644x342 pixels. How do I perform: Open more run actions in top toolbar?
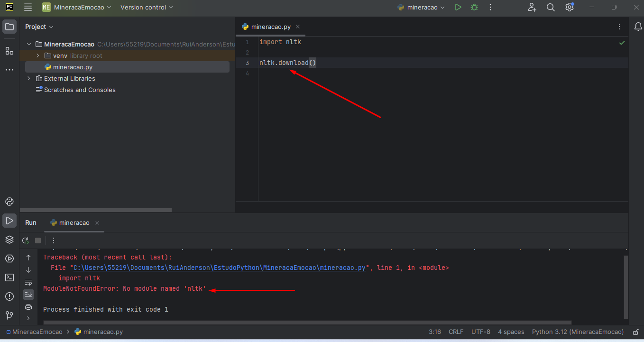click(490, 7)
